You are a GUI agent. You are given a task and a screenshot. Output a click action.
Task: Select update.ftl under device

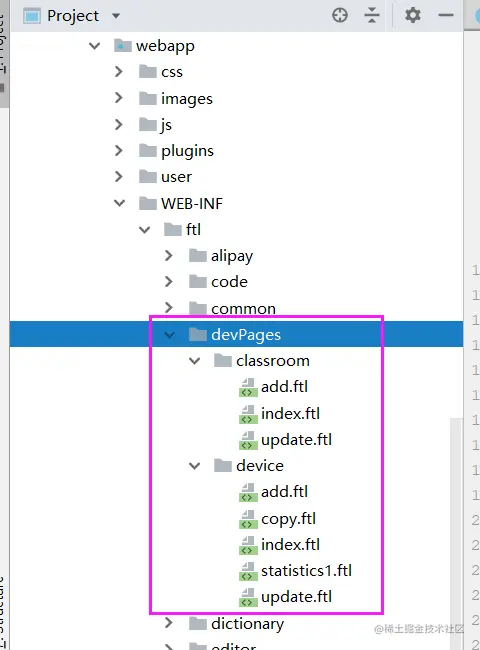coord(296,597)
